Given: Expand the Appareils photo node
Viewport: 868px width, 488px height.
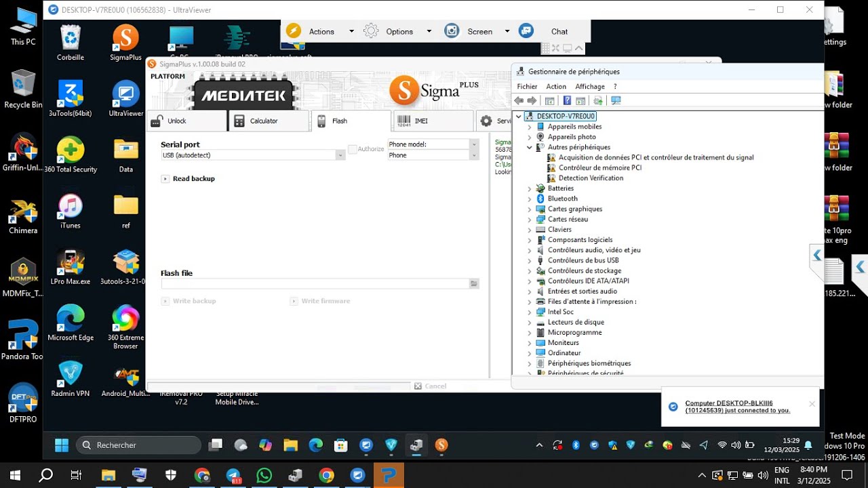Looking at the screenshot, I should click(530, 137).
